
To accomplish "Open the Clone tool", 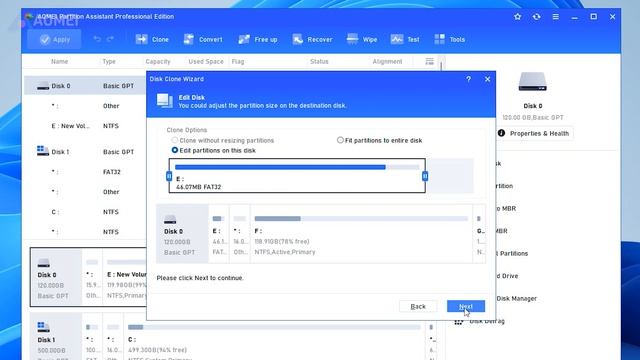I will point(152,40).
